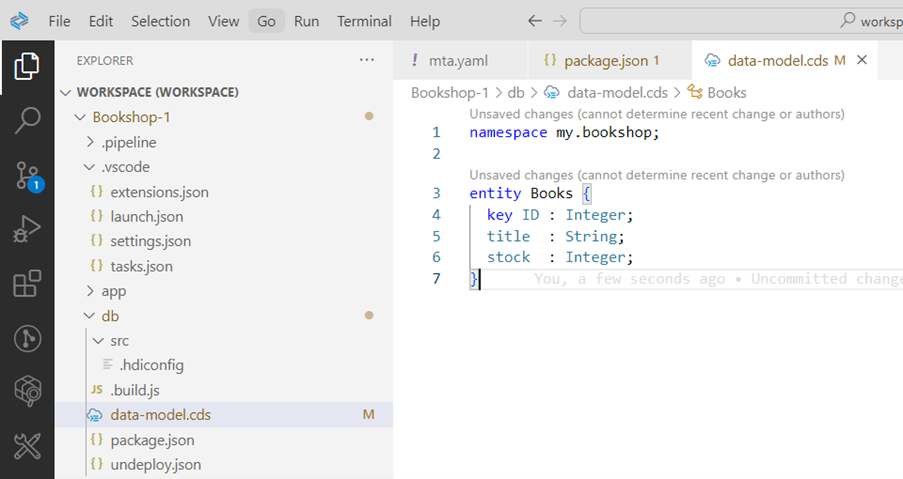Open Source Control view with badge 1
The image size is (903, 479).
click(28, 177)
